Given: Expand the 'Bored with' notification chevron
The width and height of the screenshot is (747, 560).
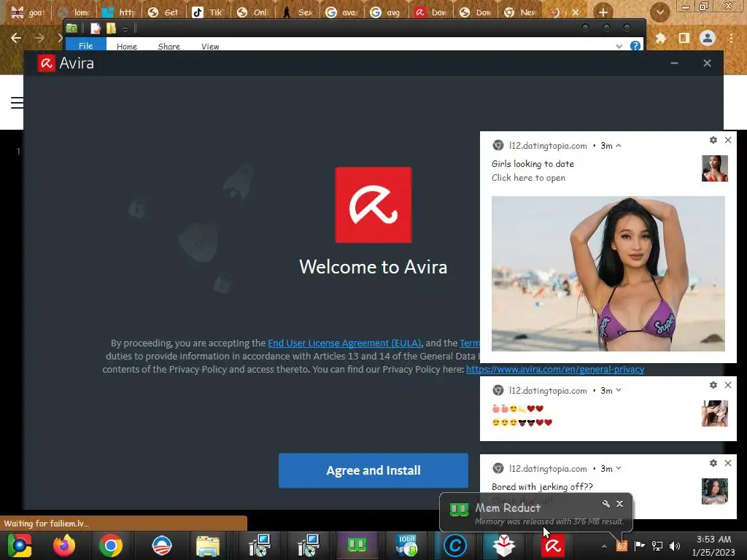Looking at the screenshot, I should [x=619, y=468].
